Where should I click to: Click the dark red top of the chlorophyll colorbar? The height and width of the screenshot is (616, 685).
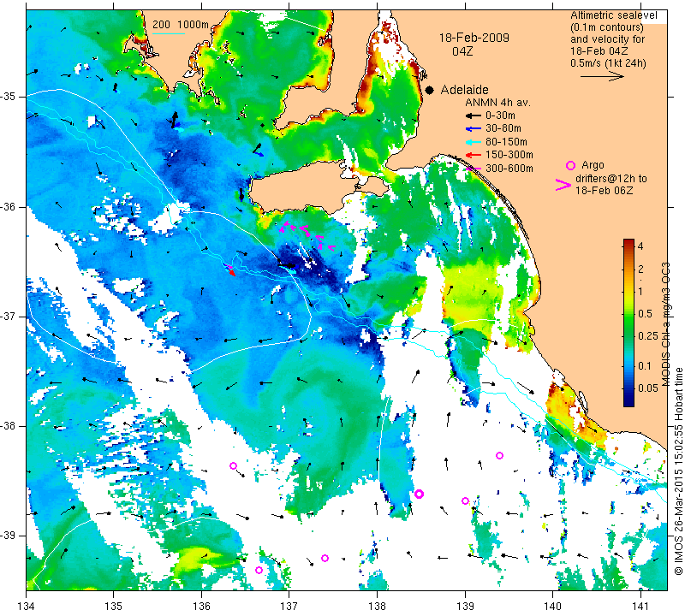click(x=628, y=242)
